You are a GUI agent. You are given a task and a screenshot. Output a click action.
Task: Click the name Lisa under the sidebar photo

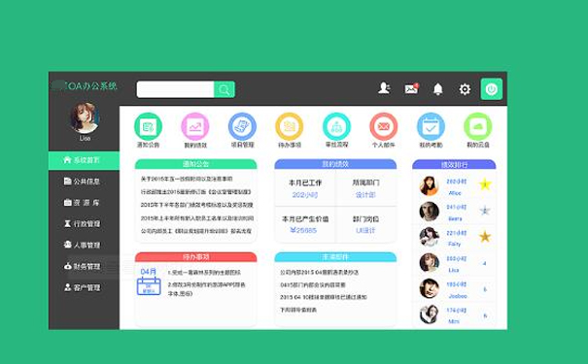pyautogui.click(x=86, y=138)
